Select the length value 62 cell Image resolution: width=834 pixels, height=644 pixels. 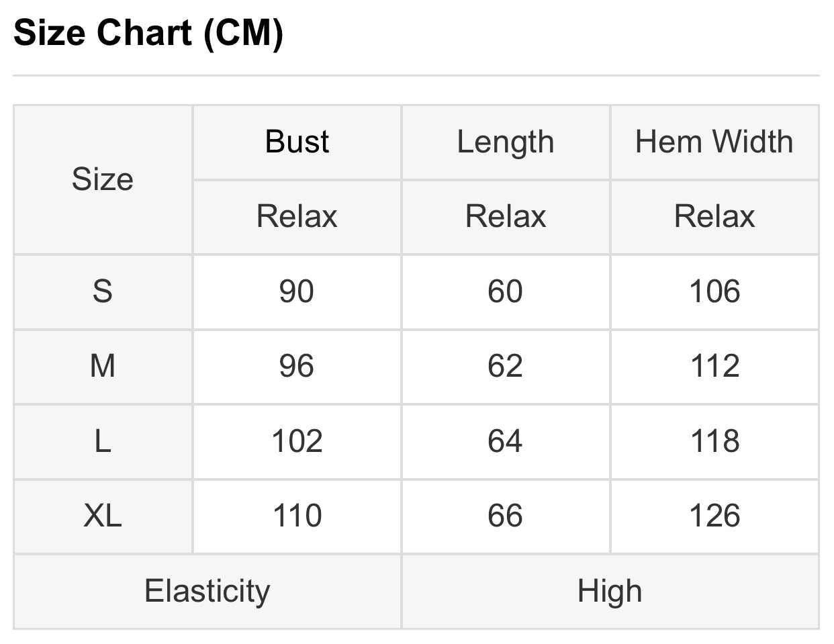[x=505, y=366]
